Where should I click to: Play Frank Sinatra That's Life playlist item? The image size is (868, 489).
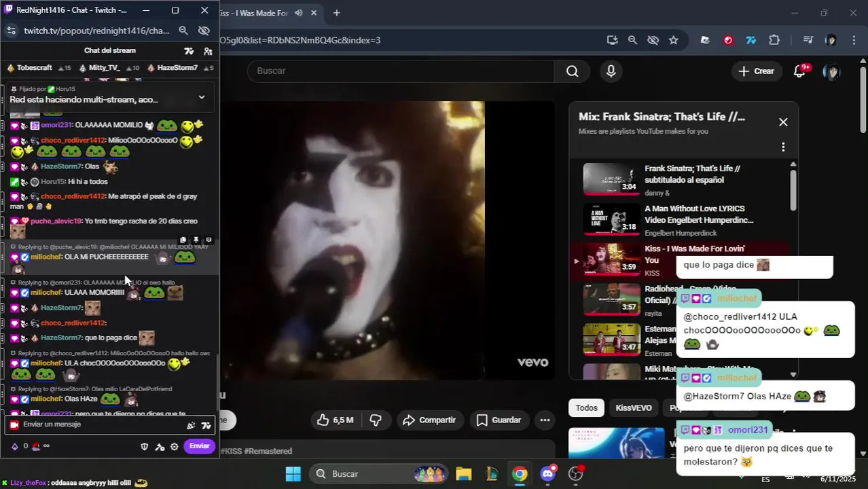click(679, 179)
